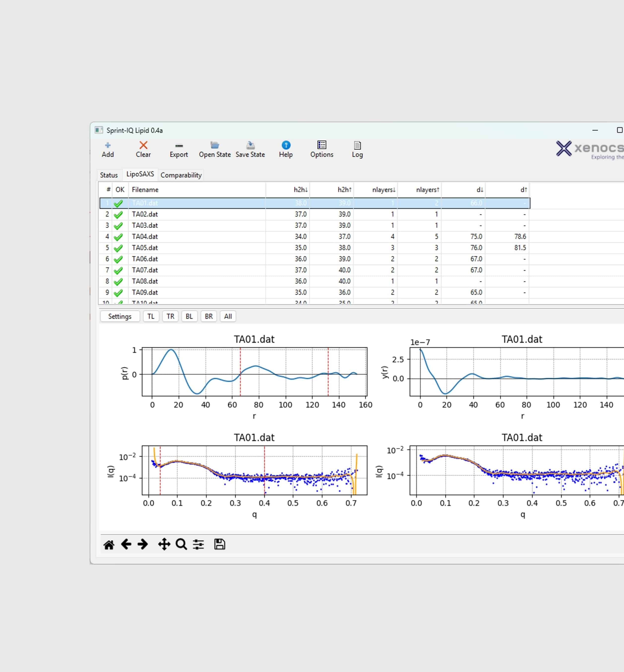Click the Export toolbar icon
624x672 pixels.
click(179, 146)
